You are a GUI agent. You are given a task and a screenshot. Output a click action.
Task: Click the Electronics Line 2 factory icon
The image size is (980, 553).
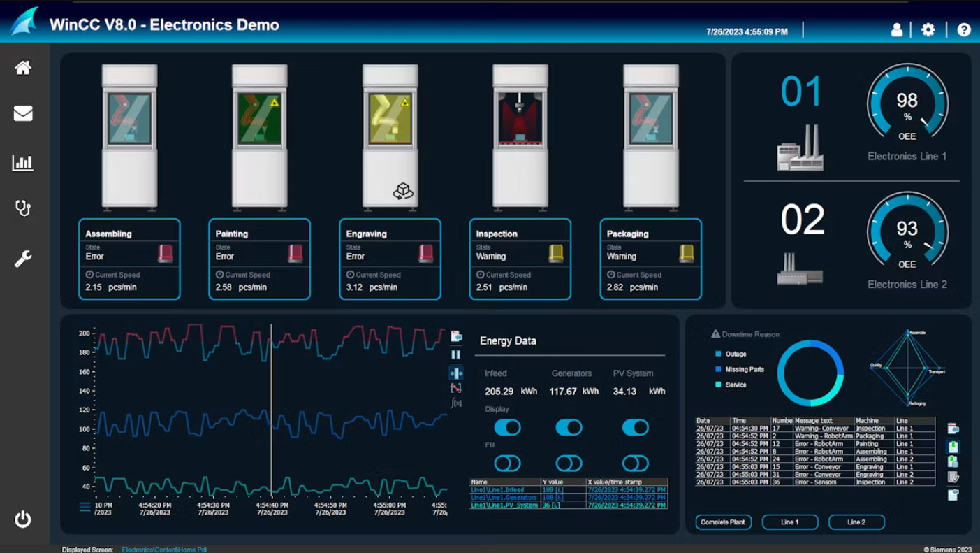[800, 270]
